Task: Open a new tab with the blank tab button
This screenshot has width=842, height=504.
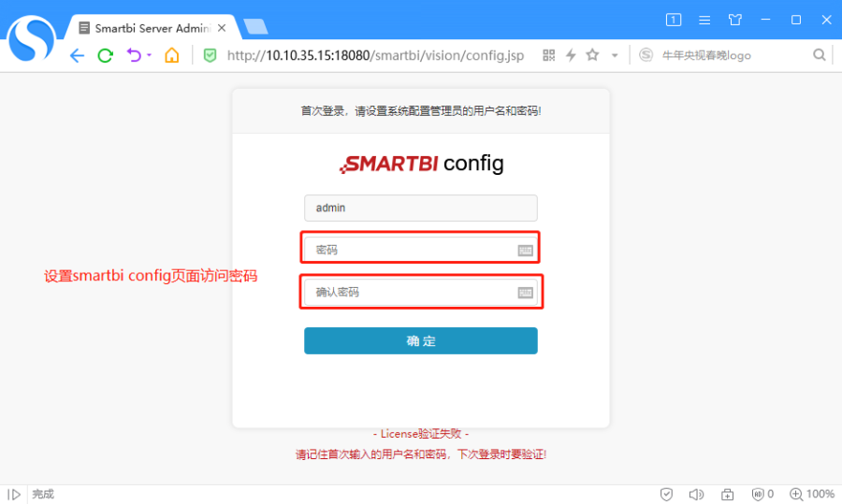Action: pyautogui.click(x=255, y=27)
